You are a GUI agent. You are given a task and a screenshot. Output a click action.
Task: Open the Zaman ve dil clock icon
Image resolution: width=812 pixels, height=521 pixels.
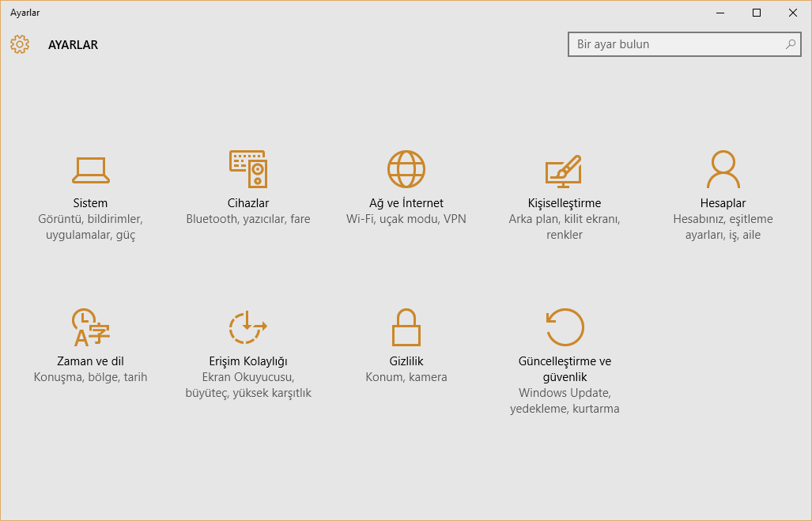pos(91,327)
